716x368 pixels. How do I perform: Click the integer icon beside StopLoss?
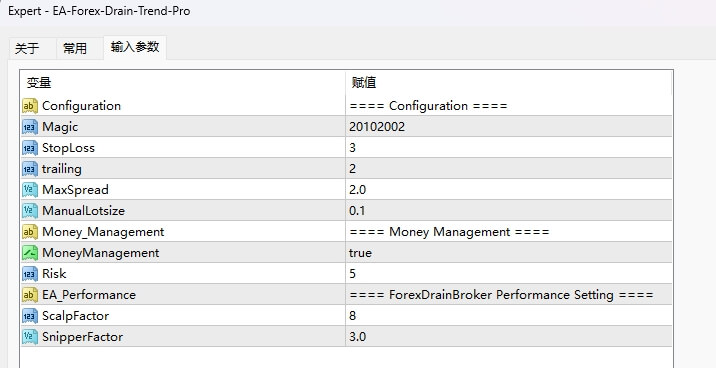tap(30, 148)
